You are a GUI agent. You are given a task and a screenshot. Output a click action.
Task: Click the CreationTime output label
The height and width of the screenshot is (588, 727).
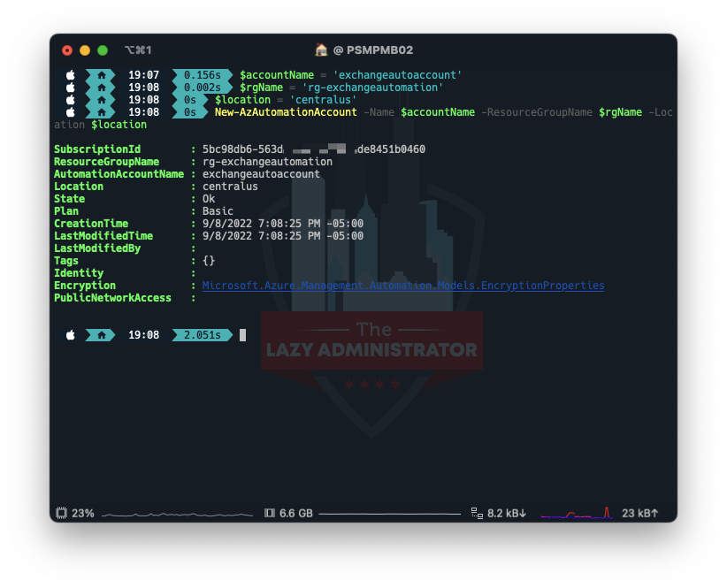point(91,224)
